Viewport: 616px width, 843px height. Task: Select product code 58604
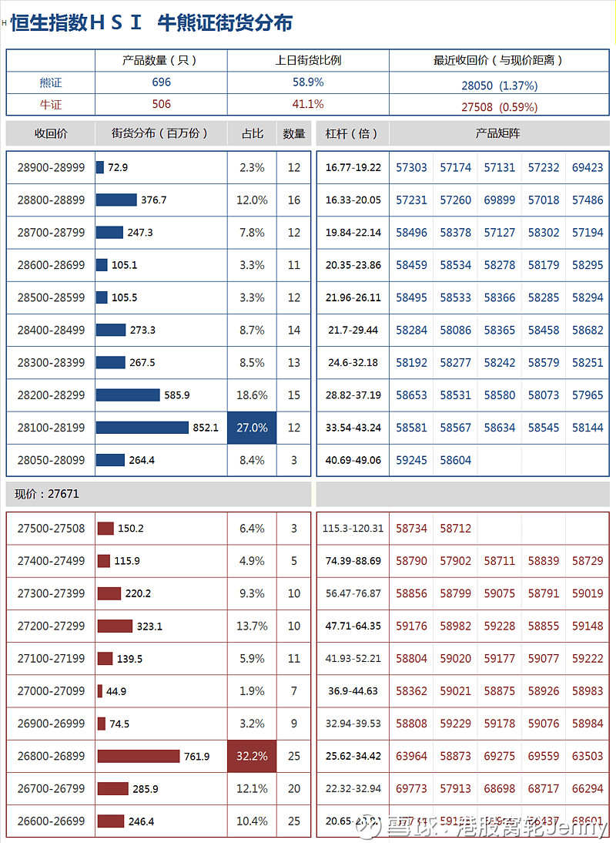455,460
